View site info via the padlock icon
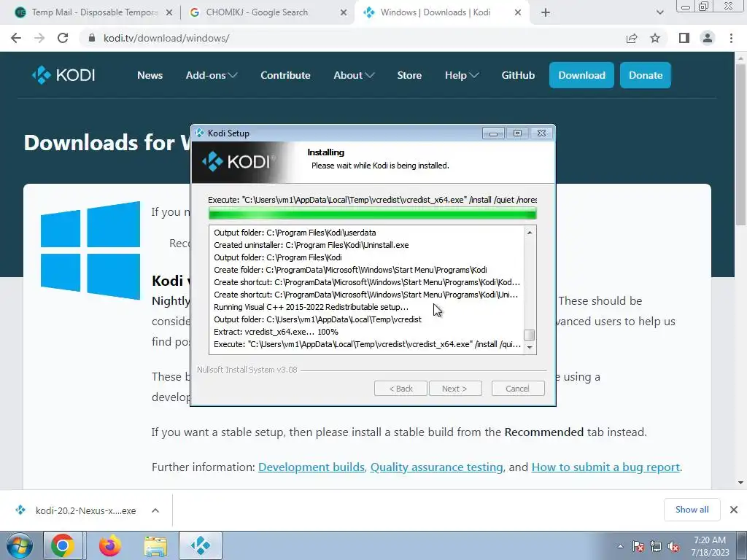747x560 pixels. point(92,38)
